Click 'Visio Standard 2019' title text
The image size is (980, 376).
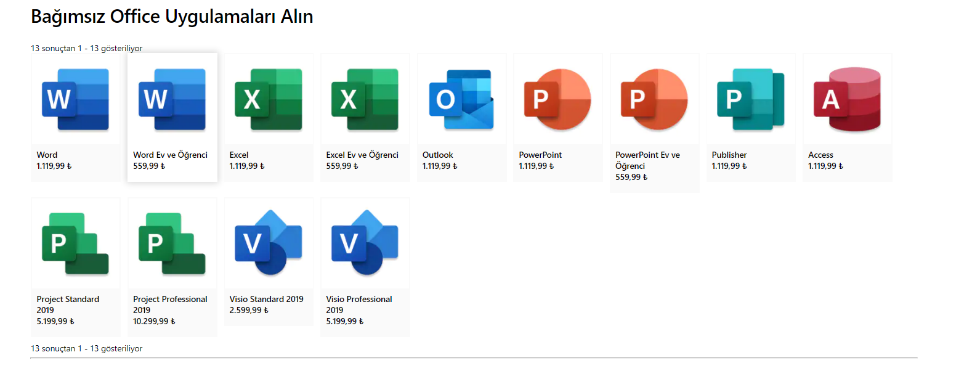point(266,299)
